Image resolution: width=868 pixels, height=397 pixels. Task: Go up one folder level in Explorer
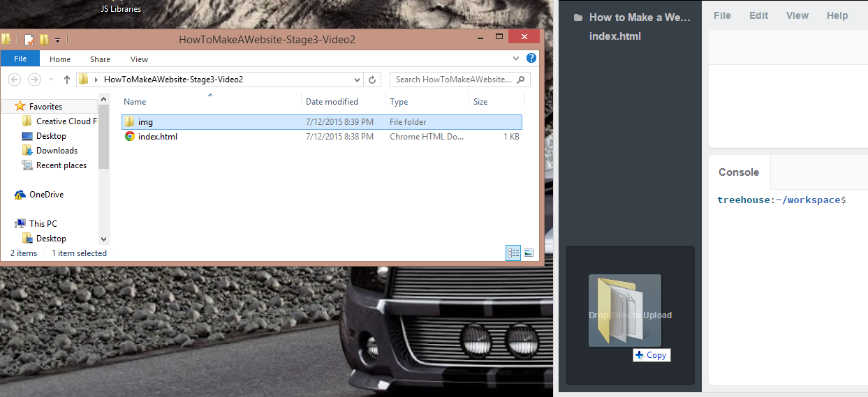pyautogui.click(x=67, y=80)
